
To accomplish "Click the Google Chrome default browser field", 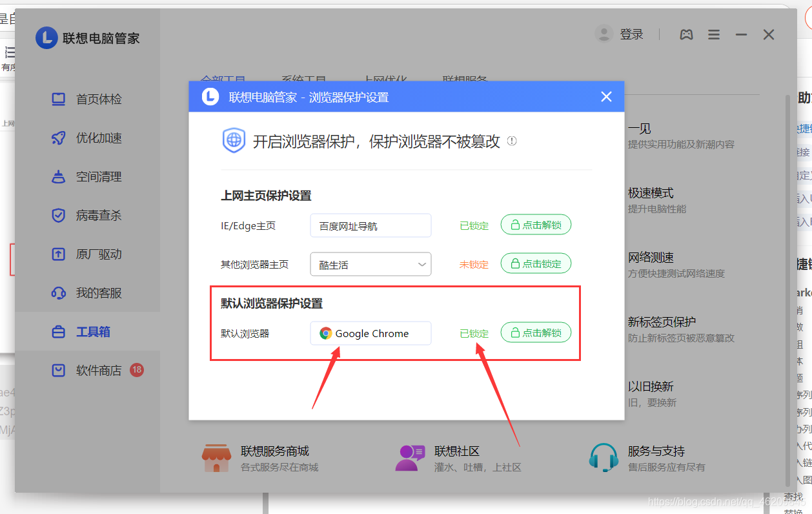I will (370, 333).
